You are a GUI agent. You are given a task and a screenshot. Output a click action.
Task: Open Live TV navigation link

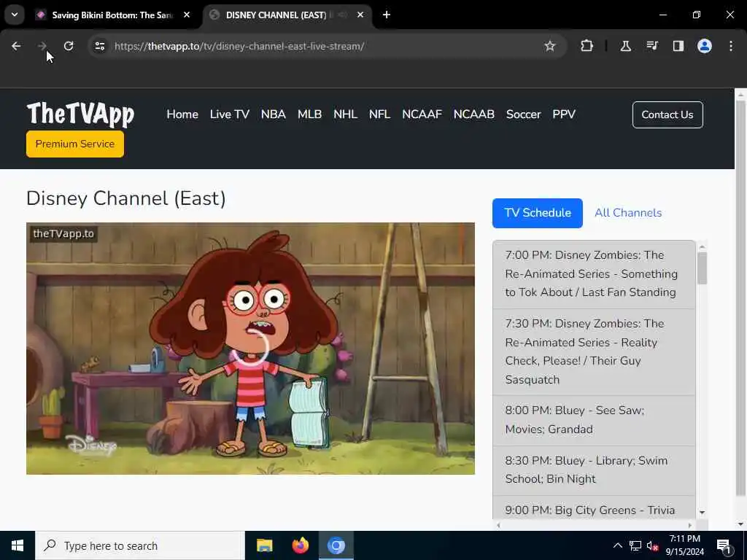[x=230, y=114]
